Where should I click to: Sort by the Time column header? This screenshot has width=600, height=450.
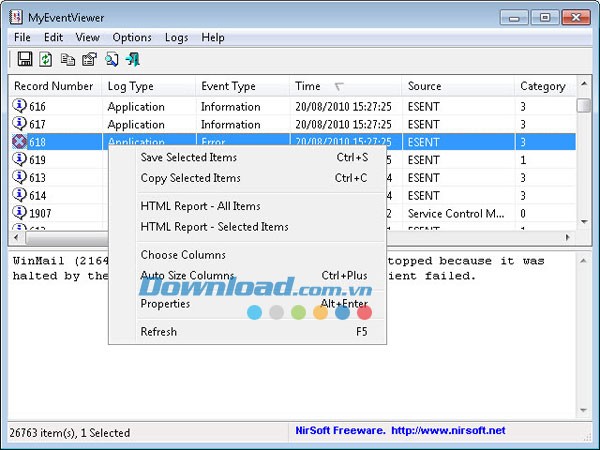pos(346,86)
